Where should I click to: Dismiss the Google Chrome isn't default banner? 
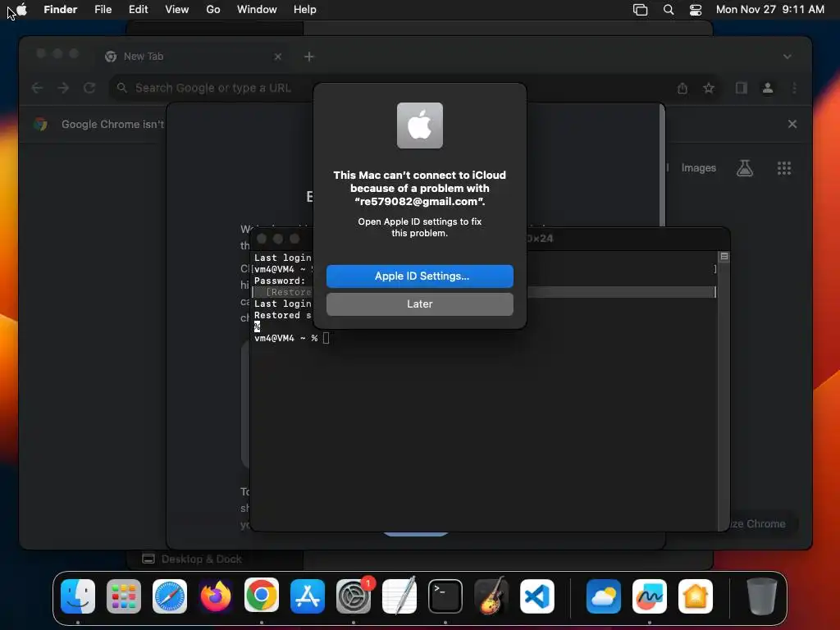point(792,124)
